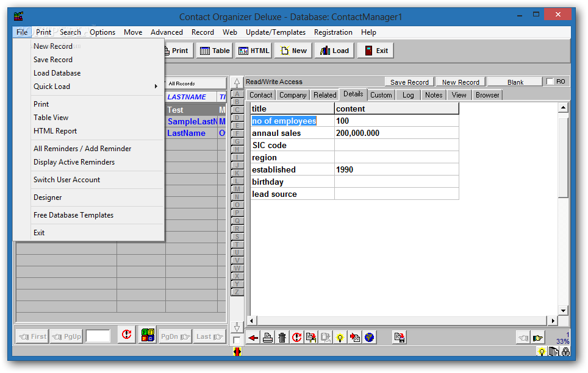Click the horizontal scrollbar right arrow
This screenshot has height=373, width=588.
(x=553, y=321)
